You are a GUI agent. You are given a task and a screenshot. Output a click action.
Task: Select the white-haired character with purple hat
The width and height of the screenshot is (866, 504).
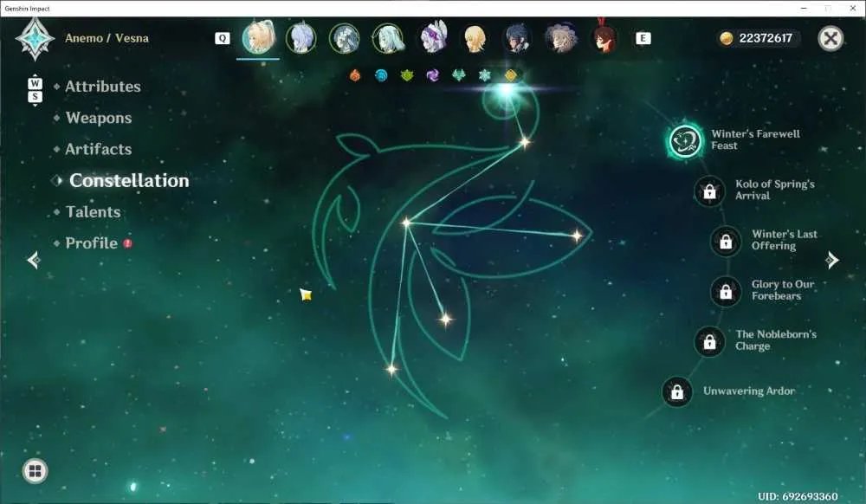pyautogui.click(x=432, y=37)
